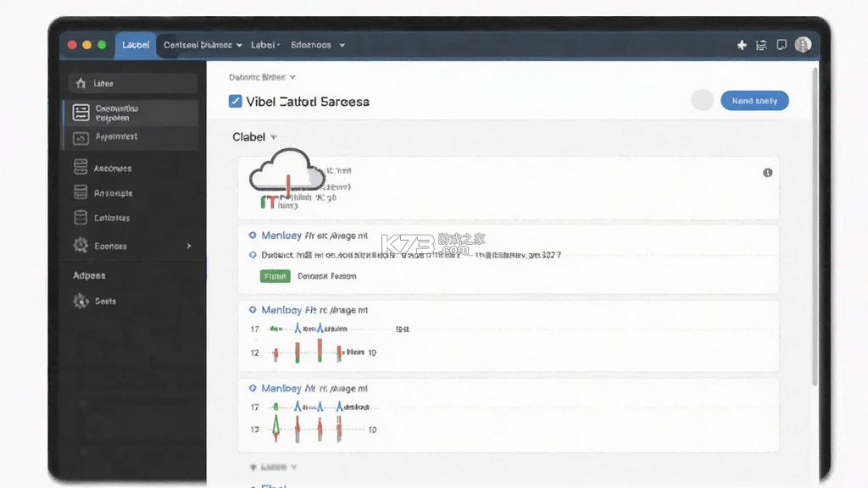Open the Seets gear icon in sidebar
The image size is (868, 488).
pos(81,301)
